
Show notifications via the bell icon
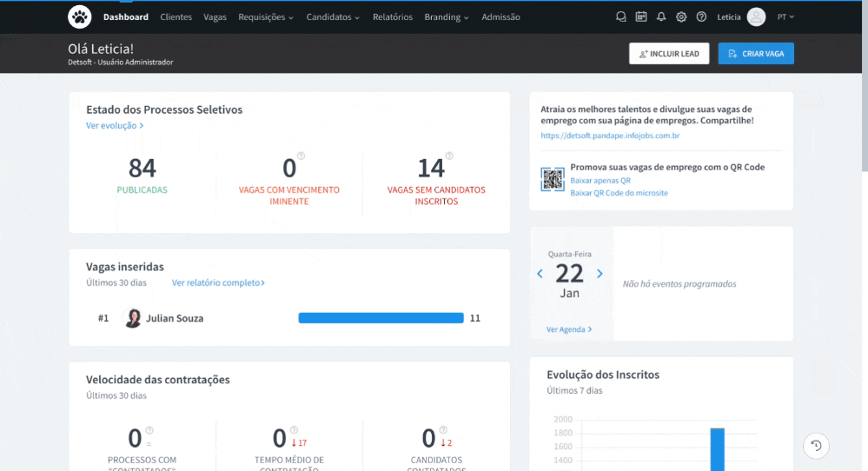pos(661,17)
